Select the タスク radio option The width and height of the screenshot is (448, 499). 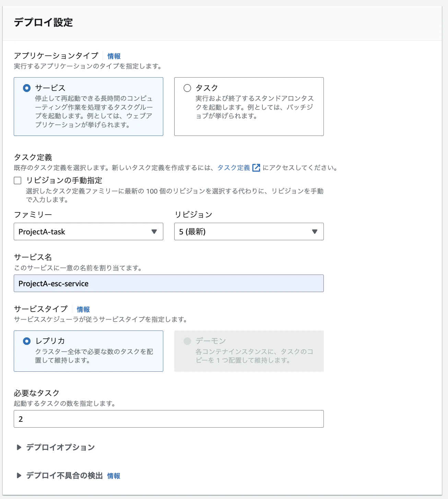point(187,88)
